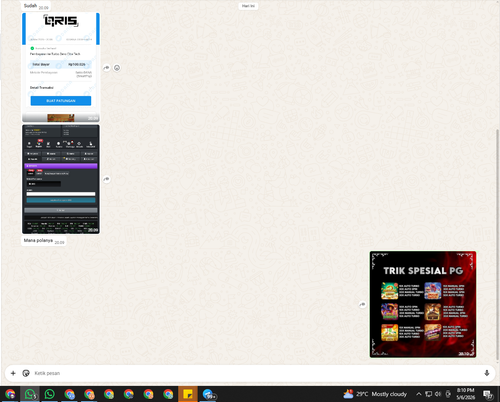Open the taskbar app showing 99+ badge

click(208, 394)
